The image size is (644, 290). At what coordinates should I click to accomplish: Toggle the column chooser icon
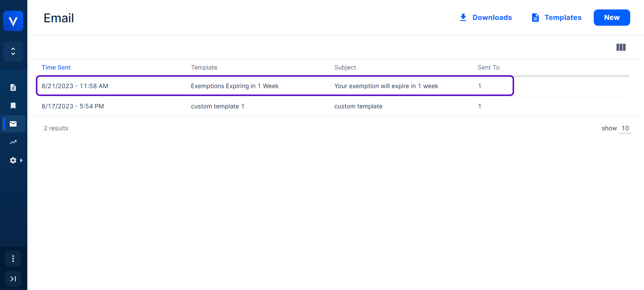tap(621, 47)
